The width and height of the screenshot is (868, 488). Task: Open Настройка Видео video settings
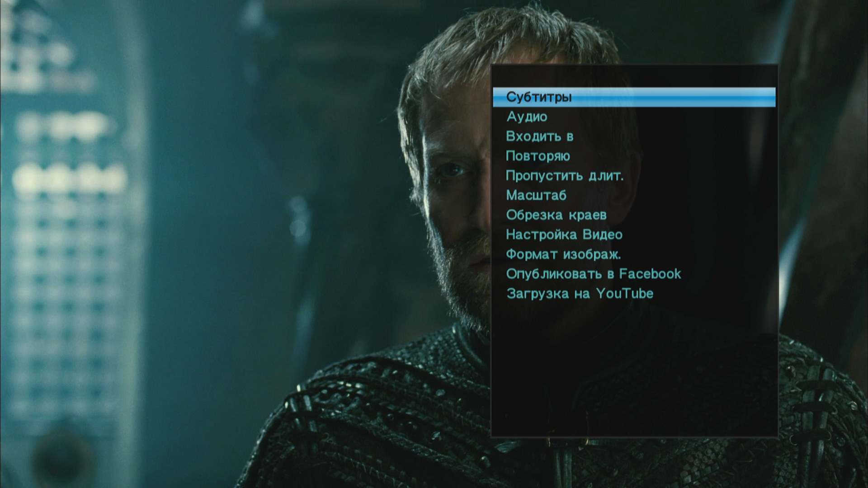coord(564,235)
